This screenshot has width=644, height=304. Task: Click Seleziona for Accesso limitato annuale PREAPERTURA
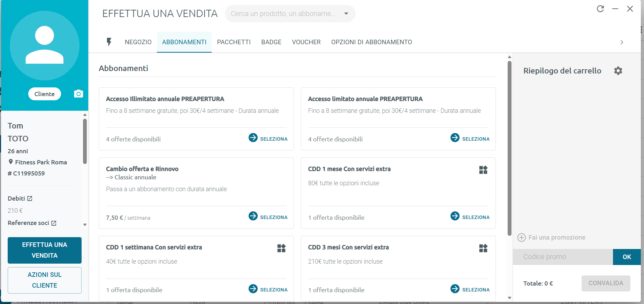[x=476, y=139]
